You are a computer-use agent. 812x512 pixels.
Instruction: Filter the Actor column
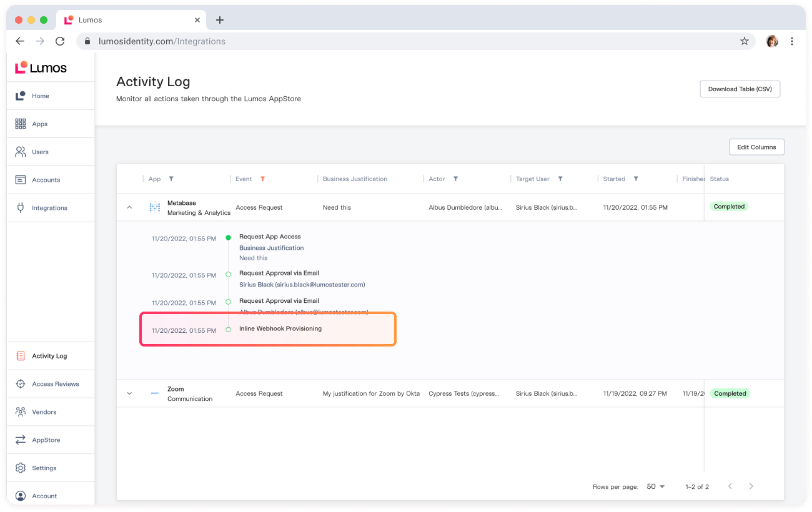point(455,179)
